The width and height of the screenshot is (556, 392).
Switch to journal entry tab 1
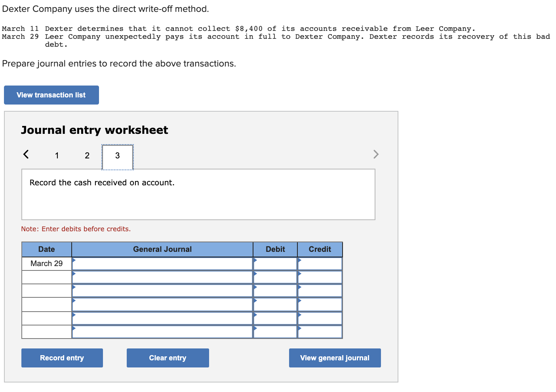[57, 155]
